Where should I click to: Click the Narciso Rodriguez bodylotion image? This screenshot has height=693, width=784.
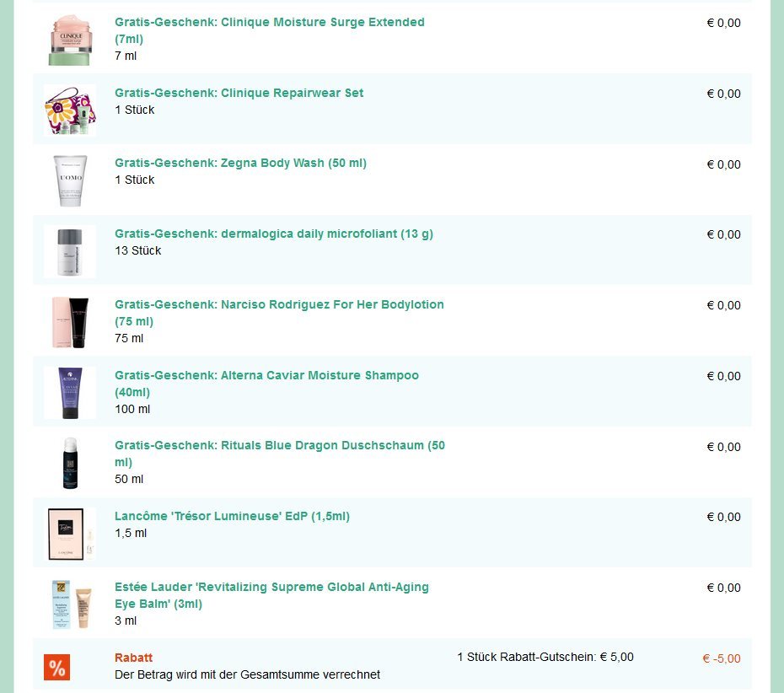69,322
